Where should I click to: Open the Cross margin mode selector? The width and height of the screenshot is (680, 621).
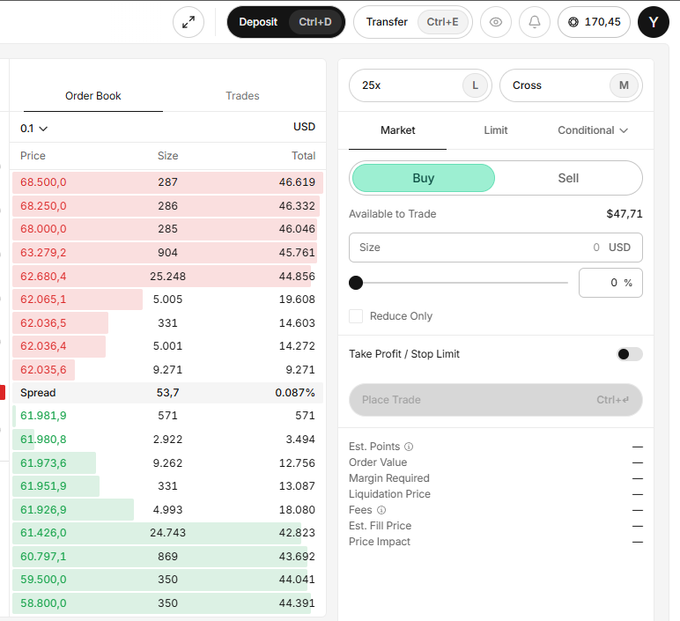571,85
